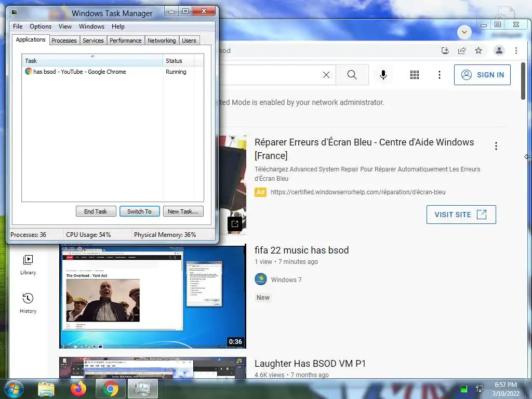
Task: Click the Windows 7 channel avatar
Action: tap(261, 279)
